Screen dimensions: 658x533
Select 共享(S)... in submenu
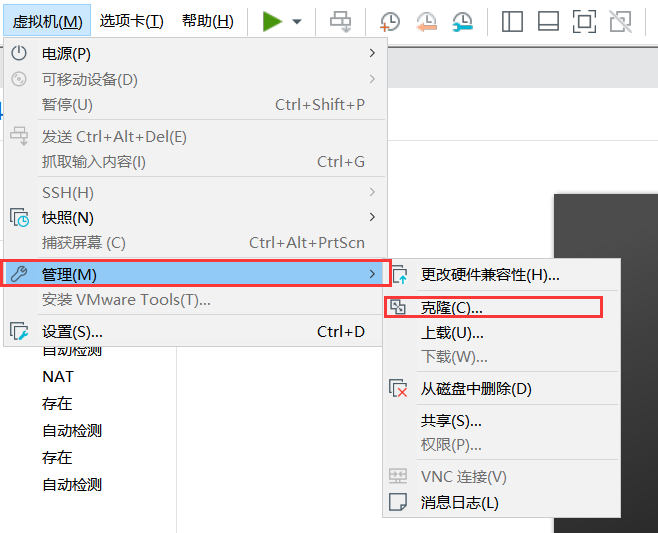point(502,421)
